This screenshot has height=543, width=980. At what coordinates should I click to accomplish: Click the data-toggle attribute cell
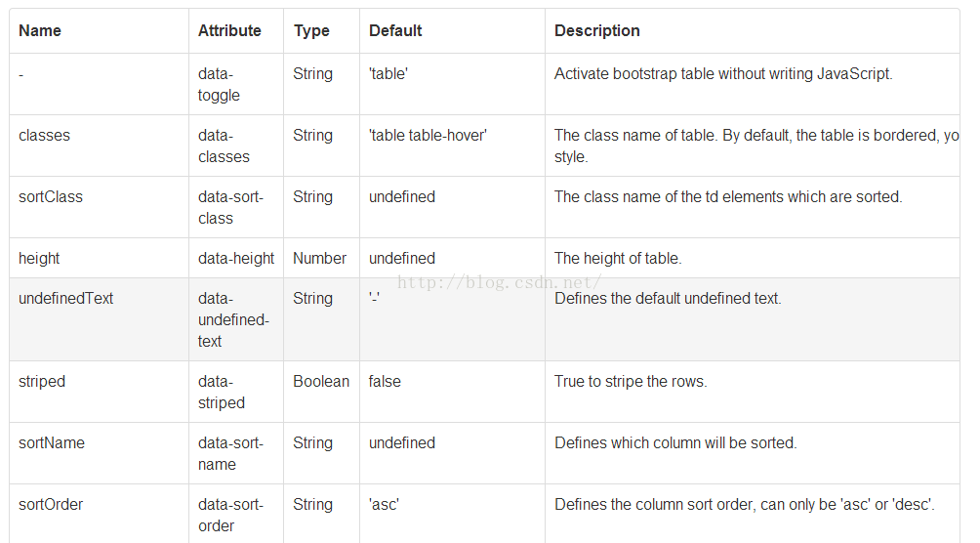click(219, 84)
